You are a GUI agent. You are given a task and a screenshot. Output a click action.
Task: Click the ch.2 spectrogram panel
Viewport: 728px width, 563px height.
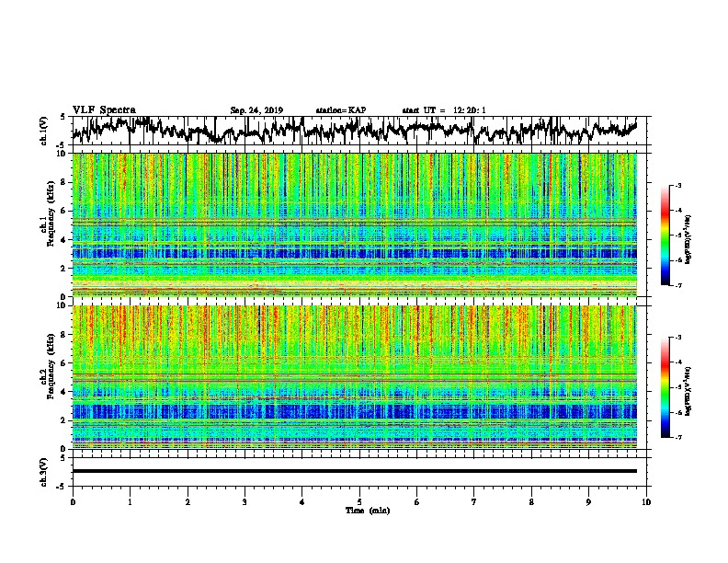coord(355,377)
